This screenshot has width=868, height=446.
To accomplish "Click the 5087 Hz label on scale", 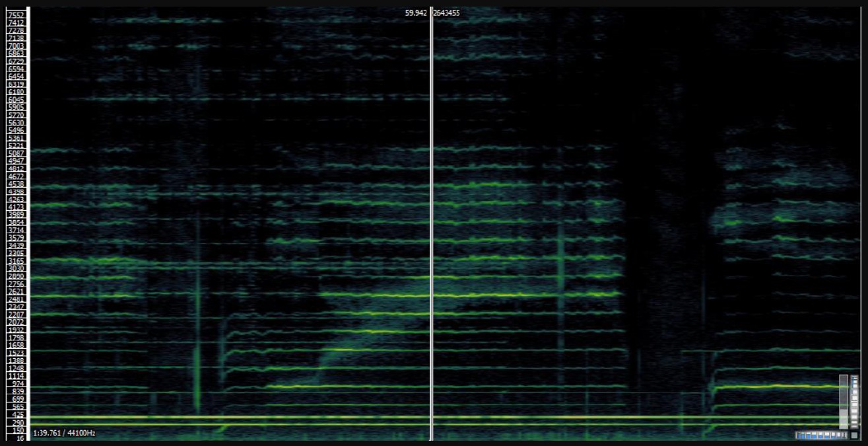I will 16,153.
